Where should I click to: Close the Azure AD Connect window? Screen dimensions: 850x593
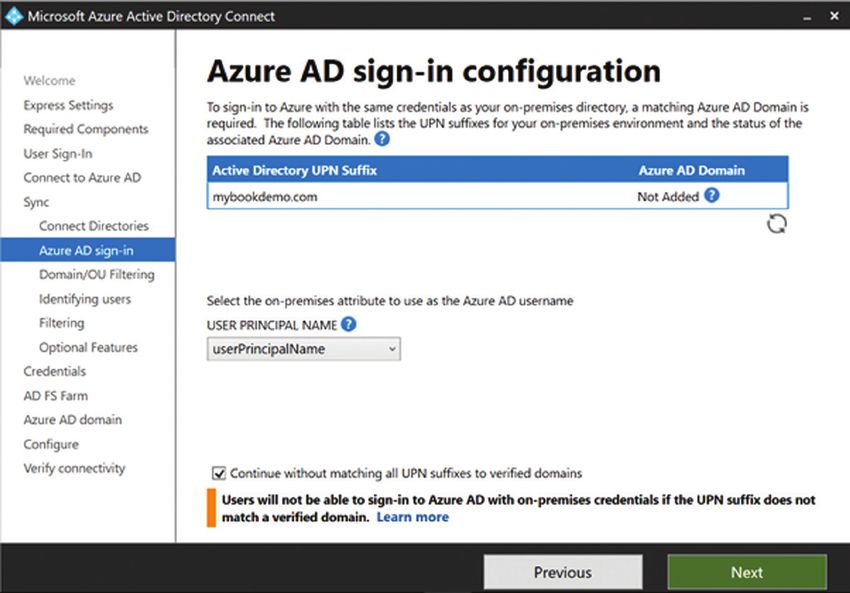tap(834, 16)
